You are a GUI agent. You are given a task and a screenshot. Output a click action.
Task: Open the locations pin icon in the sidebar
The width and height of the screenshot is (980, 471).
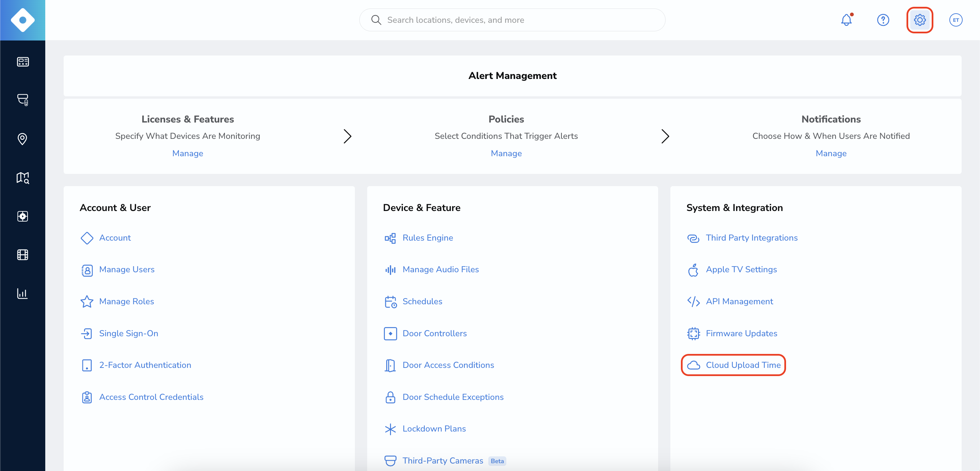[22, 139]
